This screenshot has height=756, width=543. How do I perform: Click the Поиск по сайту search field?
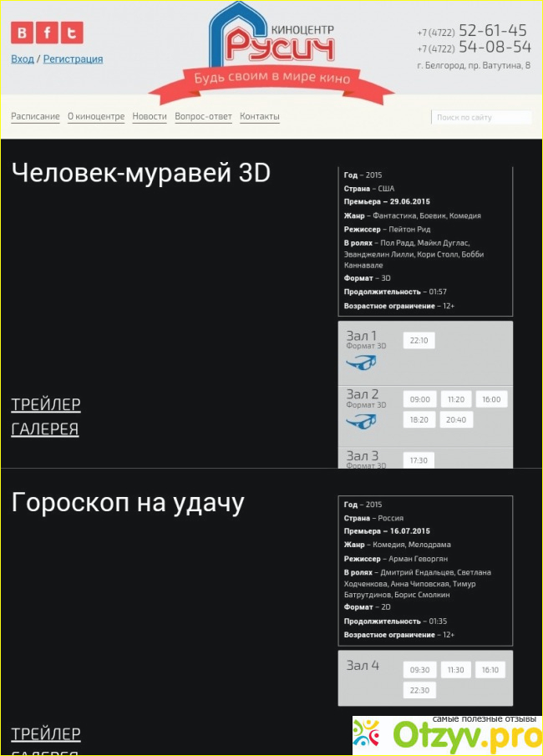(480, 118)
